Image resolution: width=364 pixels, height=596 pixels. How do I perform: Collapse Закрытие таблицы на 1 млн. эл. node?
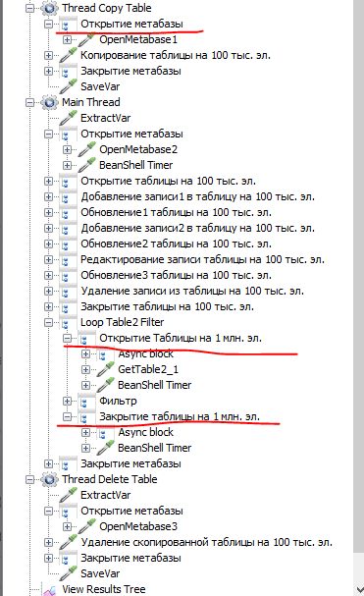[67, 416]
